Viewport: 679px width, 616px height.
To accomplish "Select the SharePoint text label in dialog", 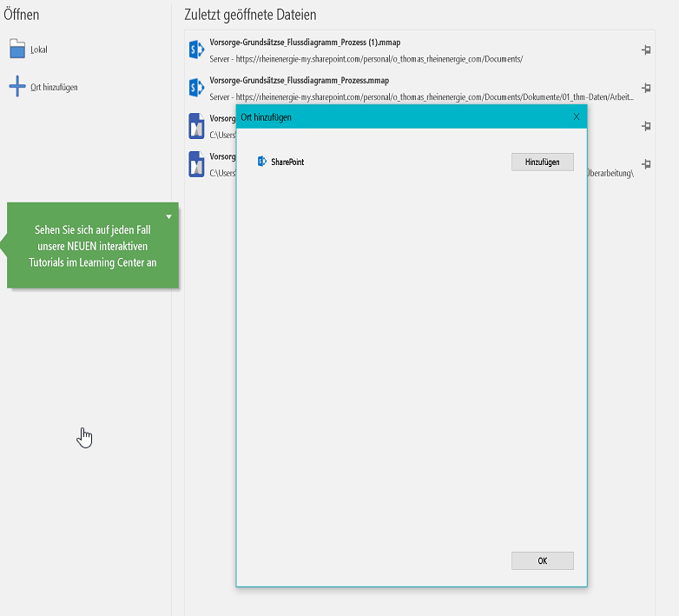I will pos(287,162).
